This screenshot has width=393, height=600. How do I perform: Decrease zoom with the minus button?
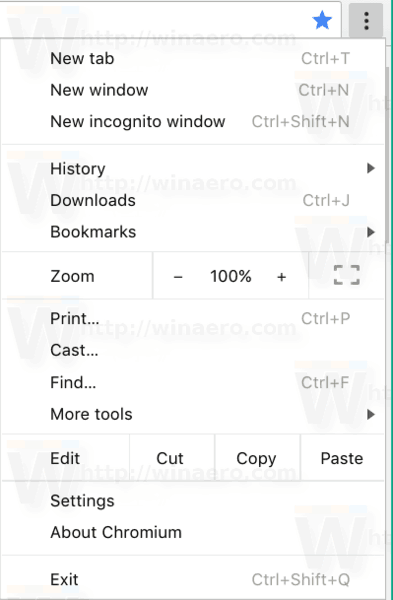click(x=178, y=276)
